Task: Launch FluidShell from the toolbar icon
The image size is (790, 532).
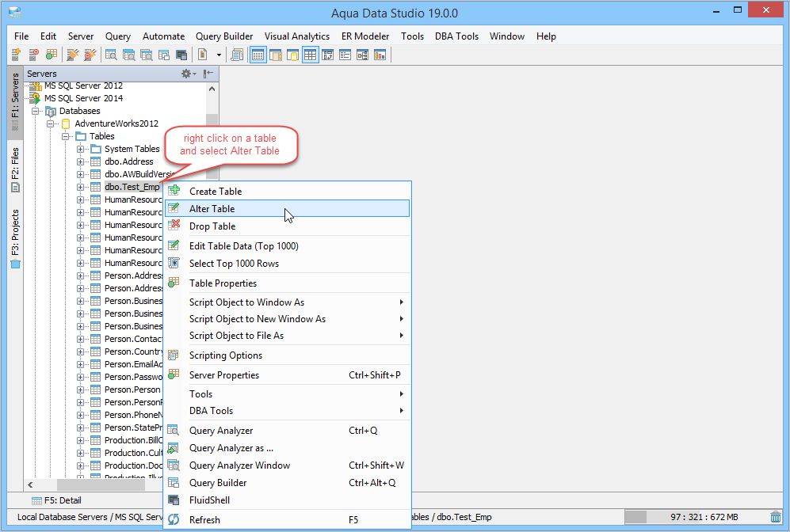Action: click(181, 55)
